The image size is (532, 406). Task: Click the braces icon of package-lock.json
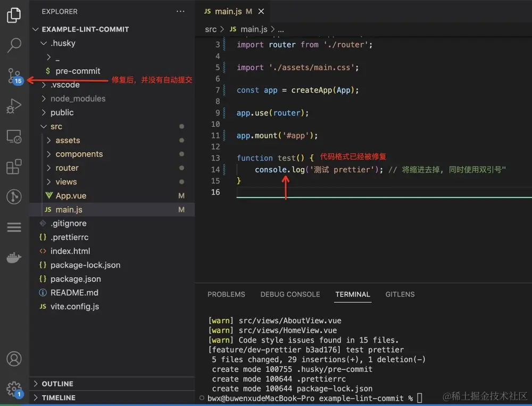(43, 265)
